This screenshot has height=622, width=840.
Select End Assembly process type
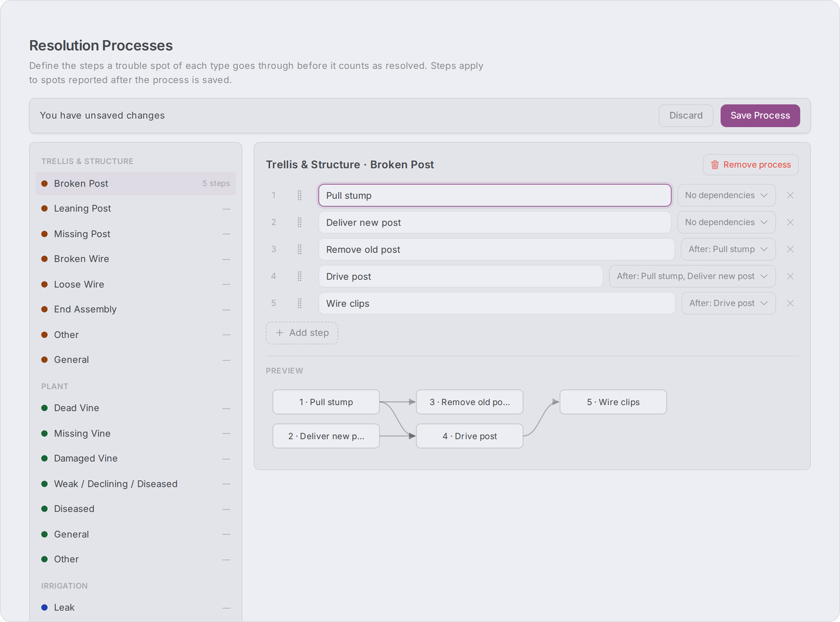[135, 310]
